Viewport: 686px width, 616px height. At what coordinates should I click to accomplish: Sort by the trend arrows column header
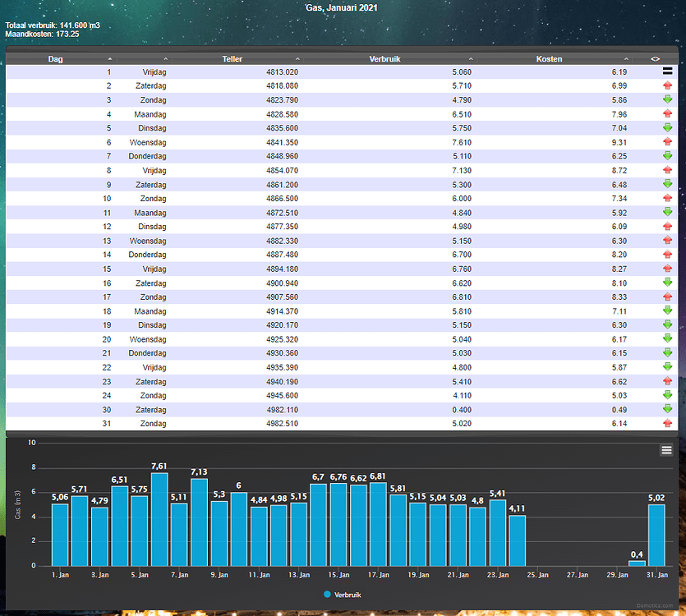[655, 58]
